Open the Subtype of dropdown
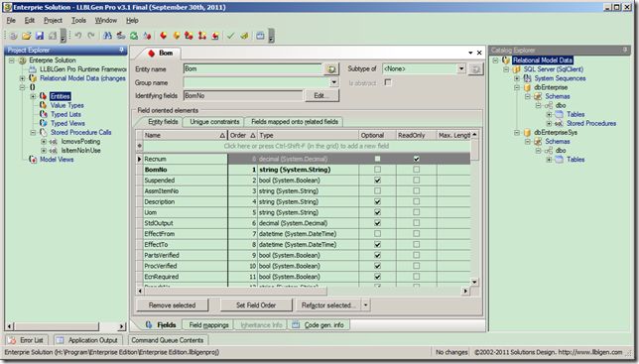Screen dimensions: 639x364 point(461,68)
